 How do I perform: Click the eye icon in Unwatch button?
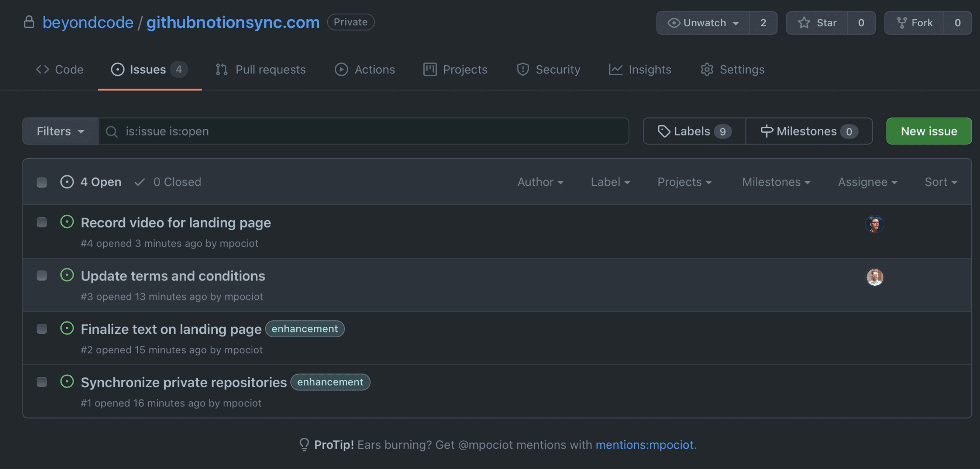tap(674, 23)
